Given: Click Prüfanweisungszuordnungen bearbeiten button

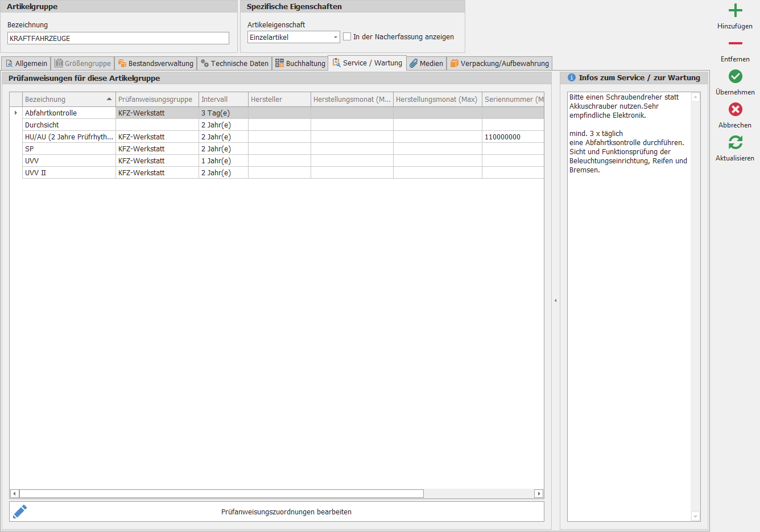Looking at the screenshot, I should (x=286, y=512).
